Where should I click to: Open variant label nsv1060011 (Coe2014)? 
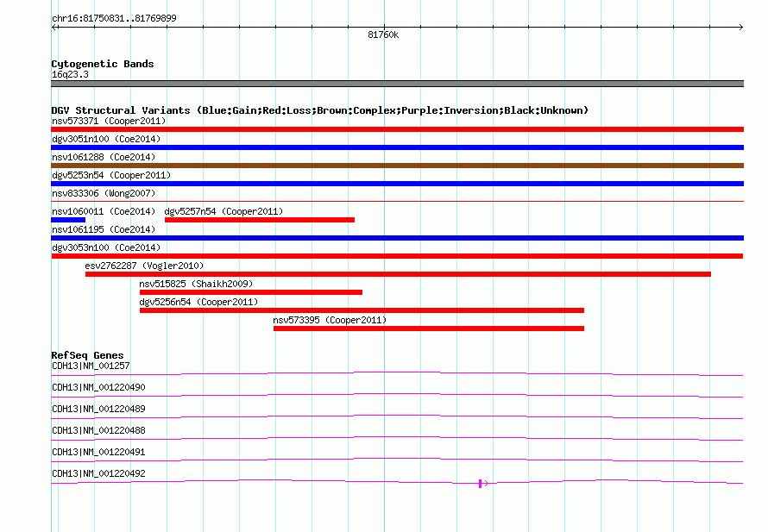[x=104, y=211]
